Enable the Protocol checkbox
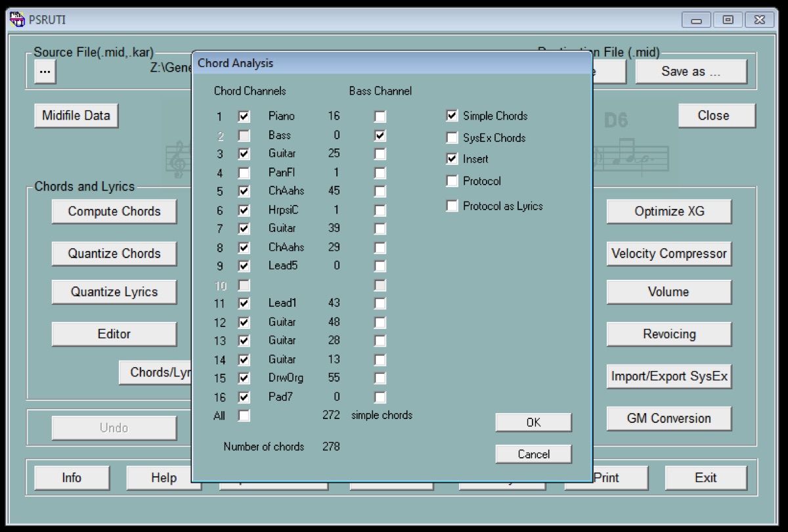Viewport: 788px width, 532px height. pyautogui.click(x=452, y=181)
